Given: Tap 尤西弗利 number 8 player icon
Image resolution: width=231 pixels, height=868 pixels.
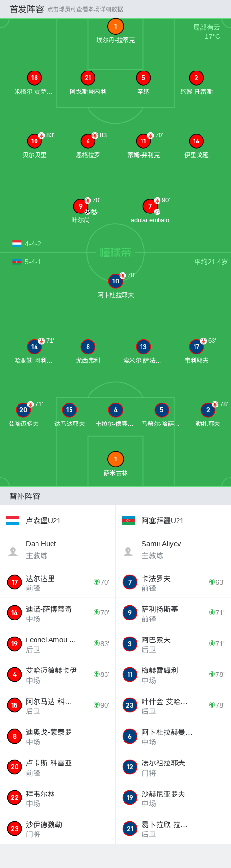Looking at the screenshot, I should pos(88,347).
